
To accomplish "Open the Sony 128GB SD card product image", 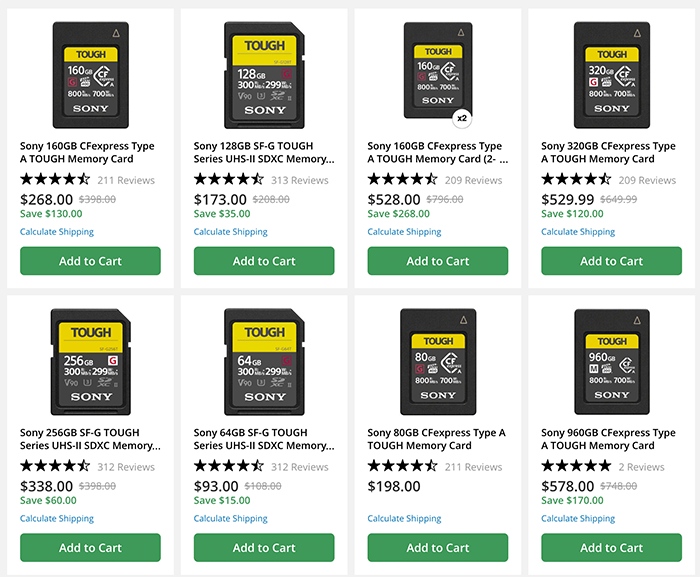I will click(264, 75).
